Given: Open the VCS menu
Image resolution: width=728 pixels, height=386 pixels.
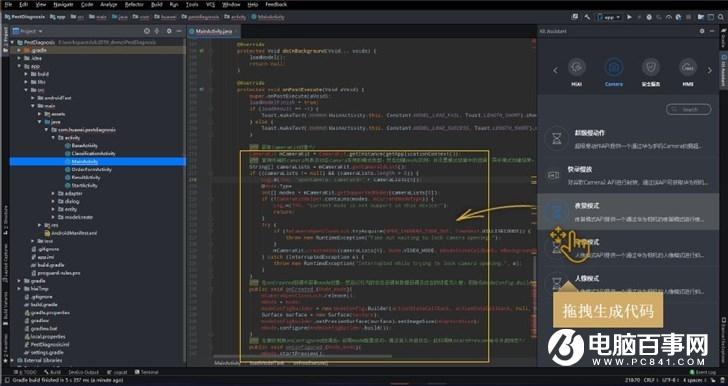Looking at the screenshot, I should point(210,4).
